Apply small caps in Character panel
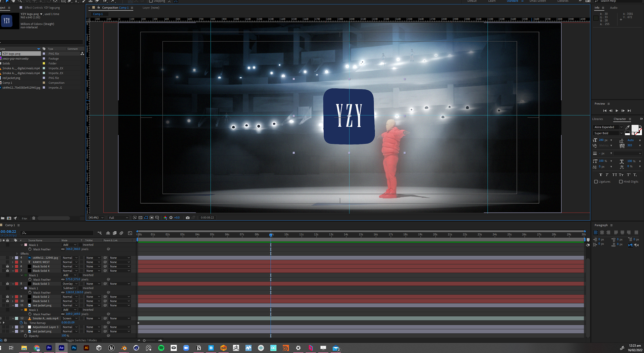This screenshot has height=353, width=644. point(621,175)
